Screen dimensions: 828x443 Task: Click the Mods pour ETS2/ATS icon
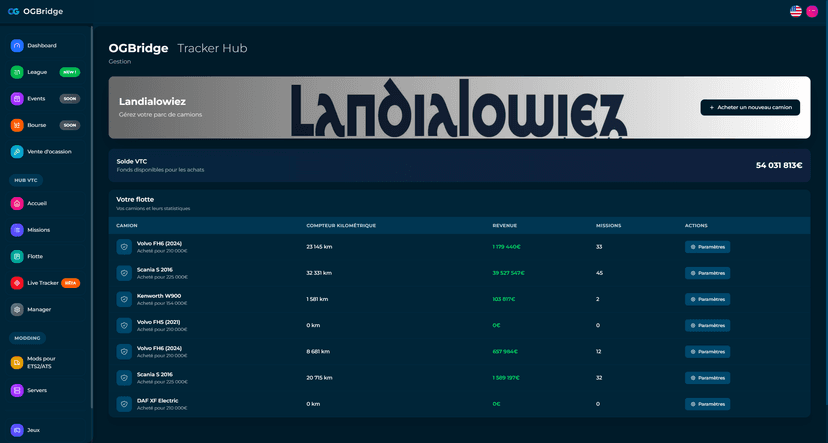(17, 362)
